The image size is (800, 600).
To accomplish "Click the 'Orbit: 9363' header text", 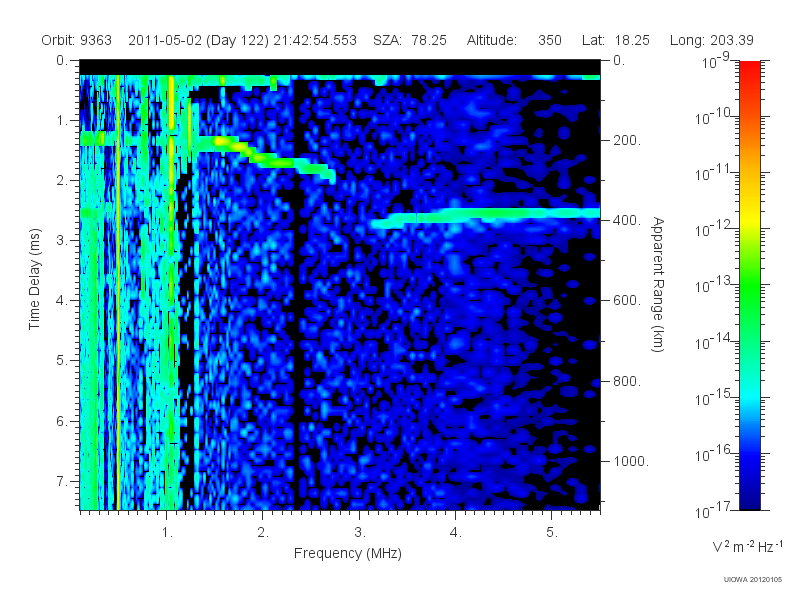I will pyautogui.click(x=77, y=40).
